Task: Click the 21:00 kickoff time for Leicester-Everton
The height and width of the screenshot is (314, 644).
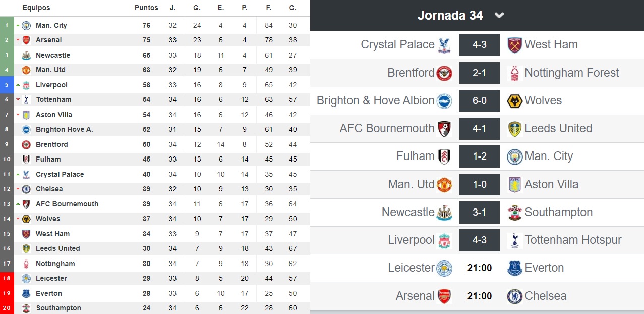Action: pyautogui.click(x=480, y=268)
